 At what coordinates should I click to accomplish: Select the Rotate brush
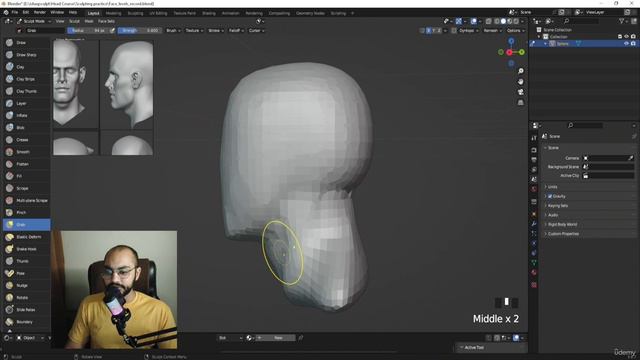pos(27,298)
